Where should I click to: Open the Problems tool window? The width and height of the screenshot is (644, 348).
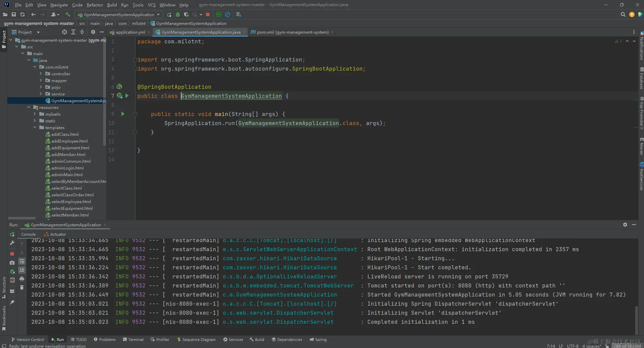click(x=105, y=340)
